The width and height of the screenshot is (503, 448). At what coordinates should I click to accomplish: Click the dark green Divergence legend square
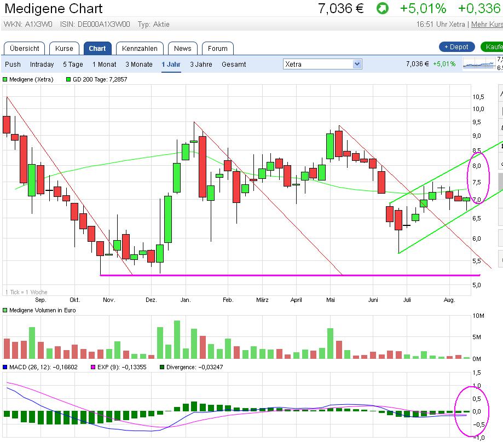click(x=162, y=367)
